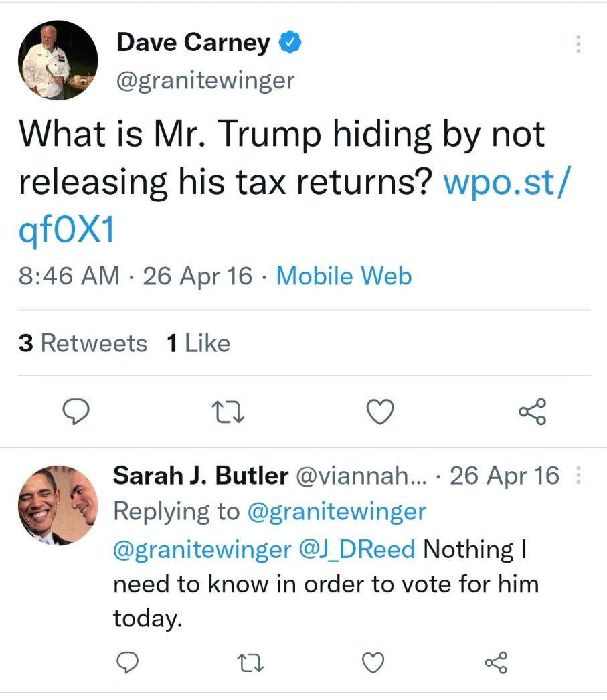This screenshot has height=700, width=607.
Task: View the 3 Retweets list
Action: click(83, 343)
